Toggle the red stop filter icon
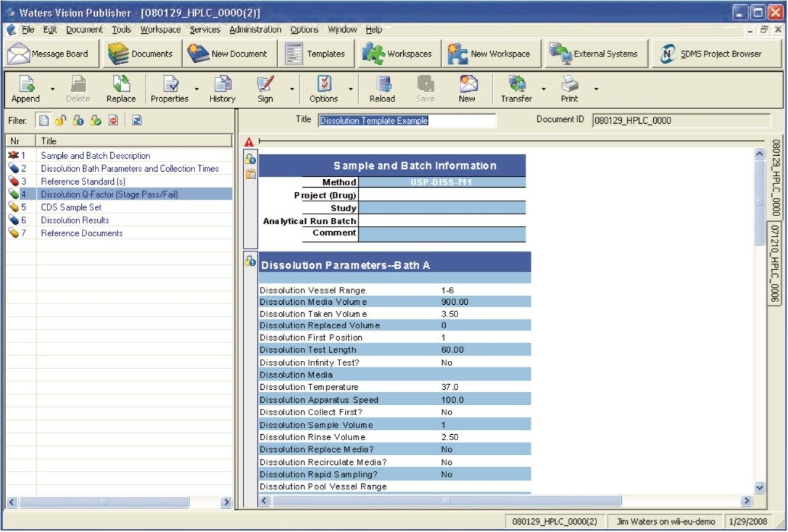This screenshot has width=788, height=532. pyautogui.click(x=113, y=121)
